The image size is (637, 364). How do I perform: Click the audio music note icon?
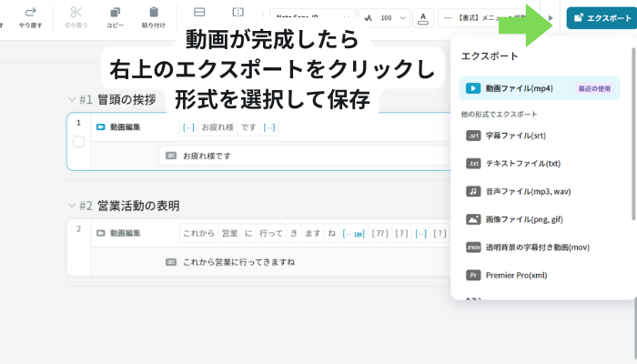(473, 191)
